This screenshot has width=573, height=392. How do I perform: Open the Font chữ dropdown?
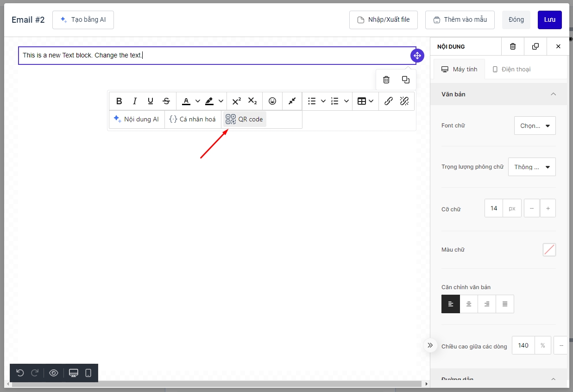point(535,126)
